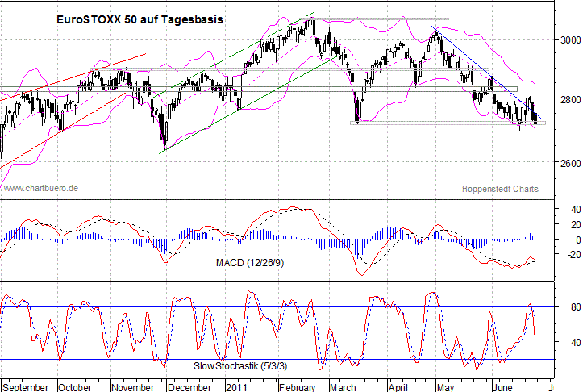Click the 2011 year label
The image size is (583, 392).
point(236,387)
